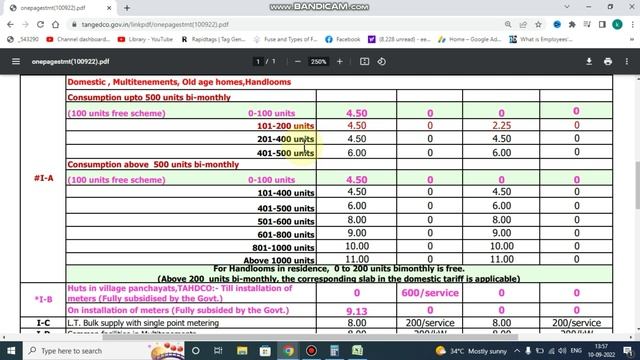
Task: Go back to previous page in browser
Action: (10, 24)
